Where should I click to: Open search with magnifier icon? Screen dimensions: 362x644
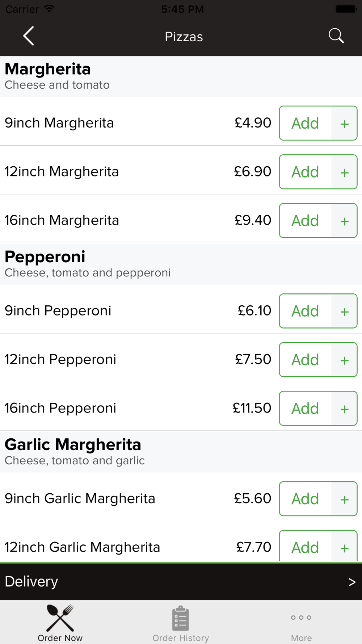pyautogui.click(x=336, y=36)
